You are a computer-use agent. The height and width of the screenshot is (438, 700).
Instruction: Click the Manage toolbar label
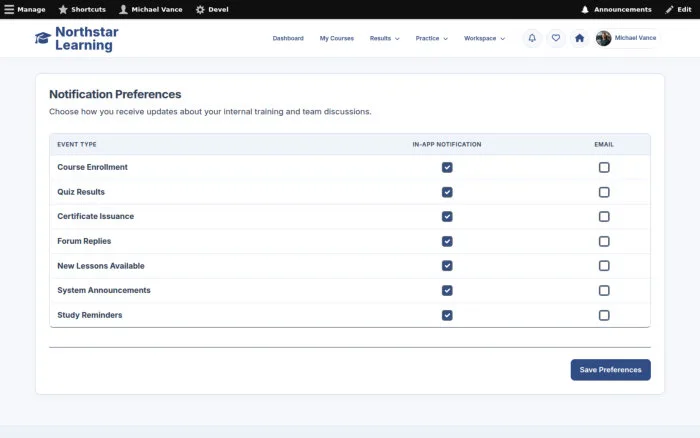(x=31, y=9)
